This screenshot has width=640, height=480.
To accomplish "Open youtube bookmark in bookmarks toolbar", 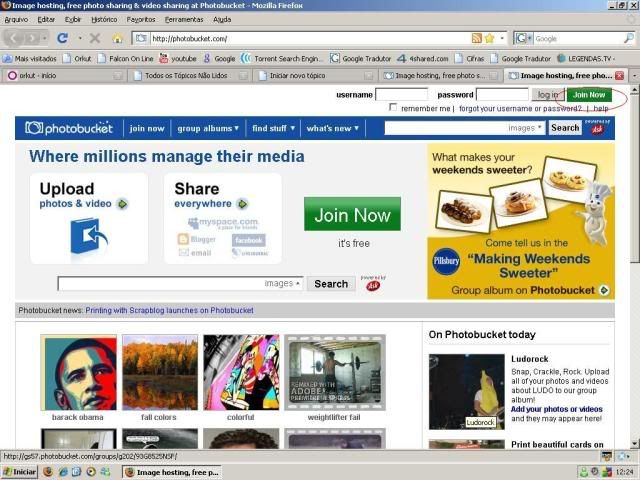I will click(178, 58).
